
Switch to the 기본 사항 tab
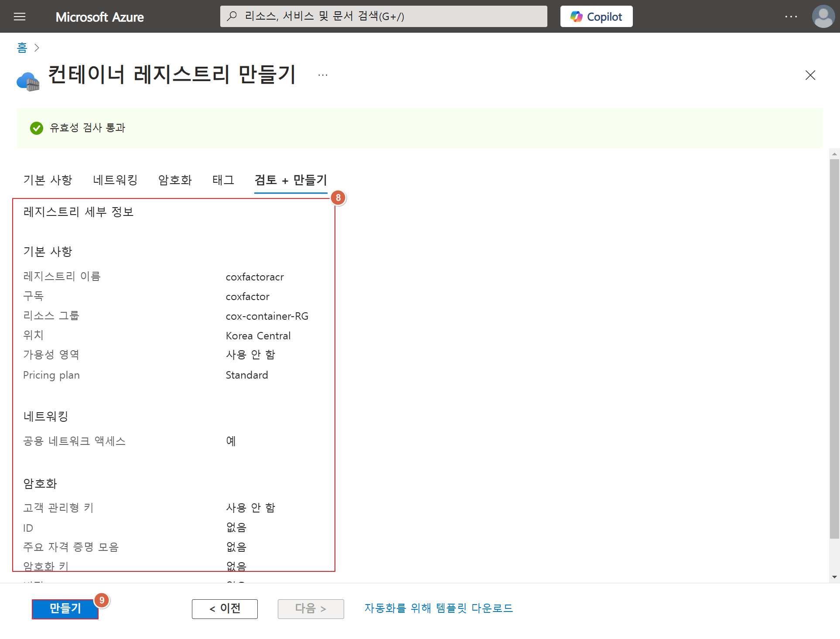pos(48,180)
